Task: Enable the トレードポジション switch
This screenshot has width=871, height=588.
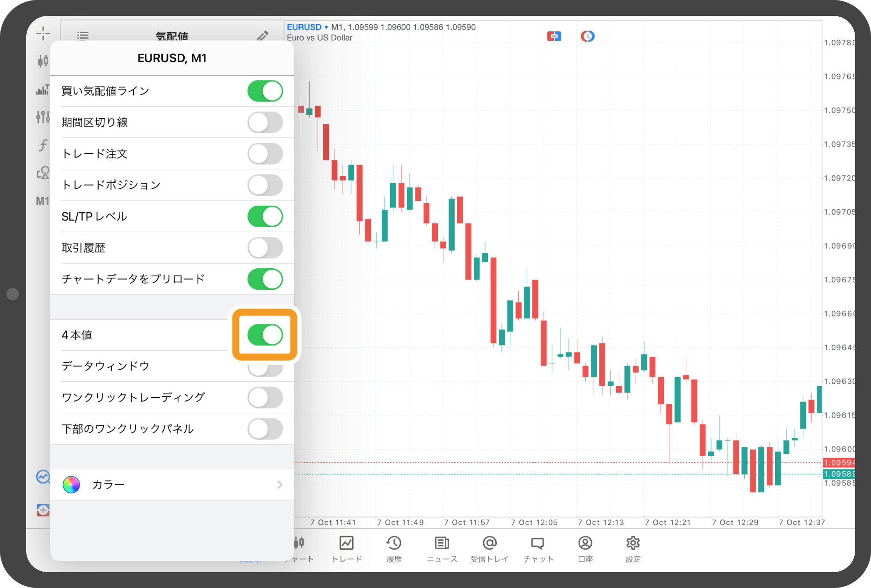Action: coord(265,185)
